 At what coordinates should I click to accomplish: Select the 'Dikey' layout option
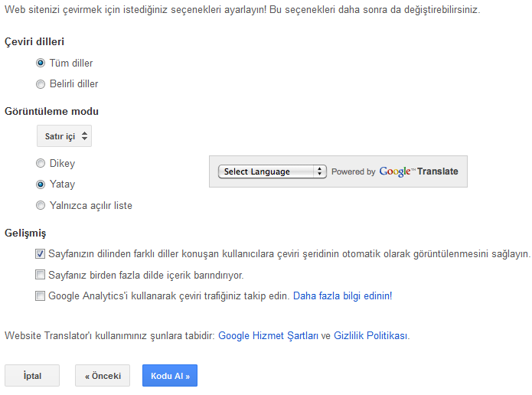click(x=41, y=164)
